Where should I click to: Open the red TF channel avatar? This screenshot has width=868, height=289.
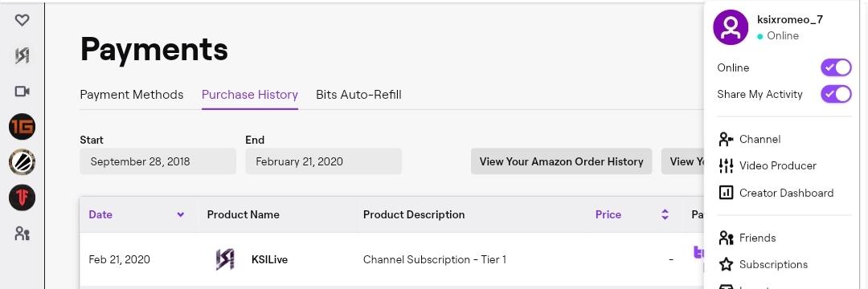[x=23, y=197]
